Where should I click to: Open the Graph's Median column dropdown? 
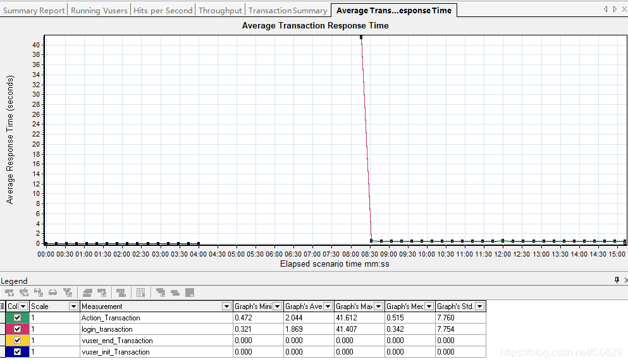(429, 306)
